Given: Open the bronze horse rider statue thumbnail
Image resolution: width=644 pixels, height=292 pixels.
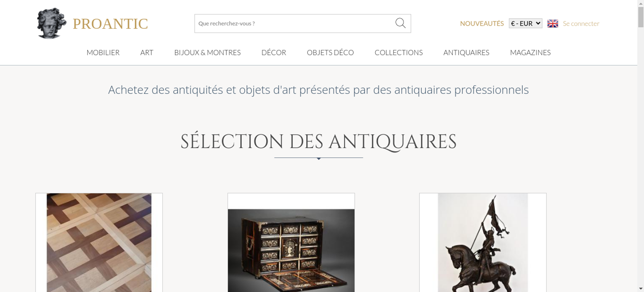Looking at the screenshot, I should [483, 242].
